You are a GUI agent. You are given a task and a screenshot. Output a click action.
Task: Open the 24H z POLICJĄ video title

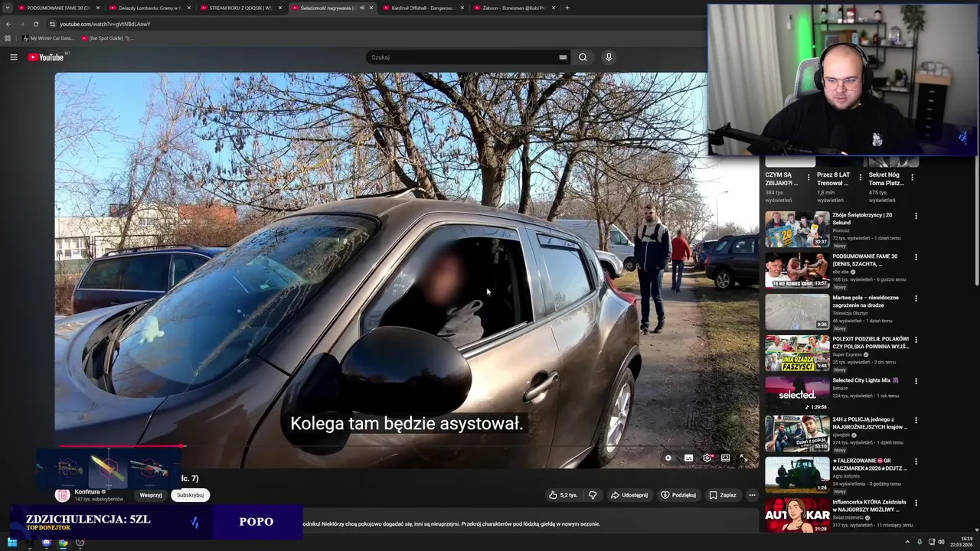coord(870,425)
